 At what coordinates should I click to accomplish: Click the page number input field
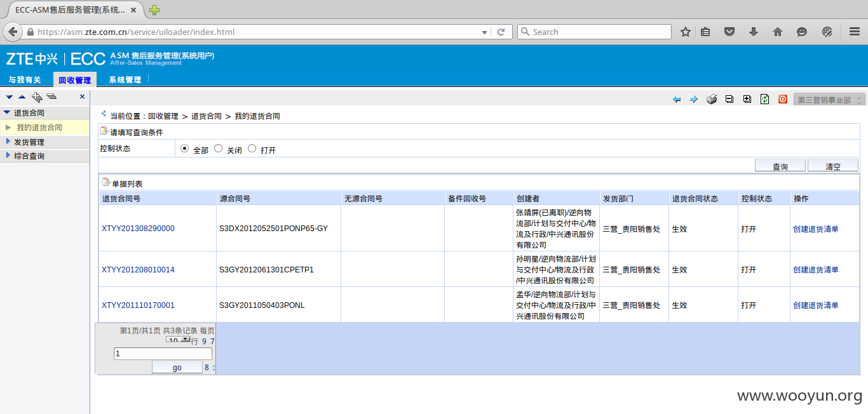tap(163, 354)
